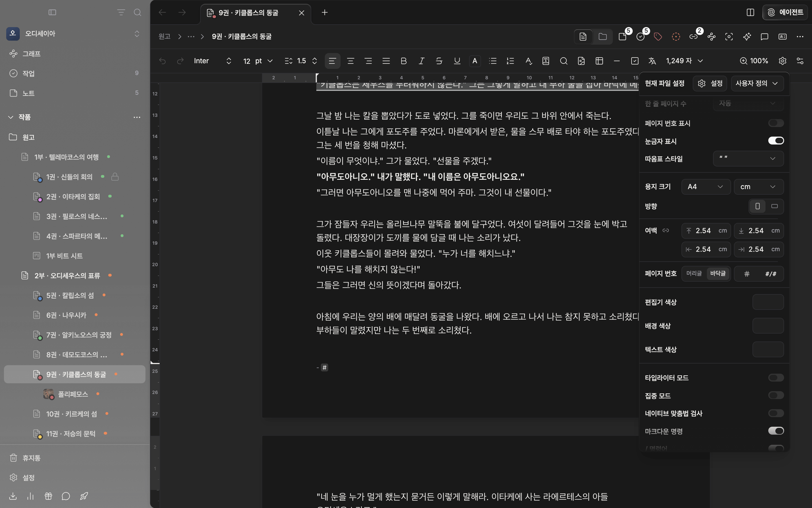Select 머리글 page number position
Screen dimensions: 812x508
pyautogui.click(x=694, y=273)
